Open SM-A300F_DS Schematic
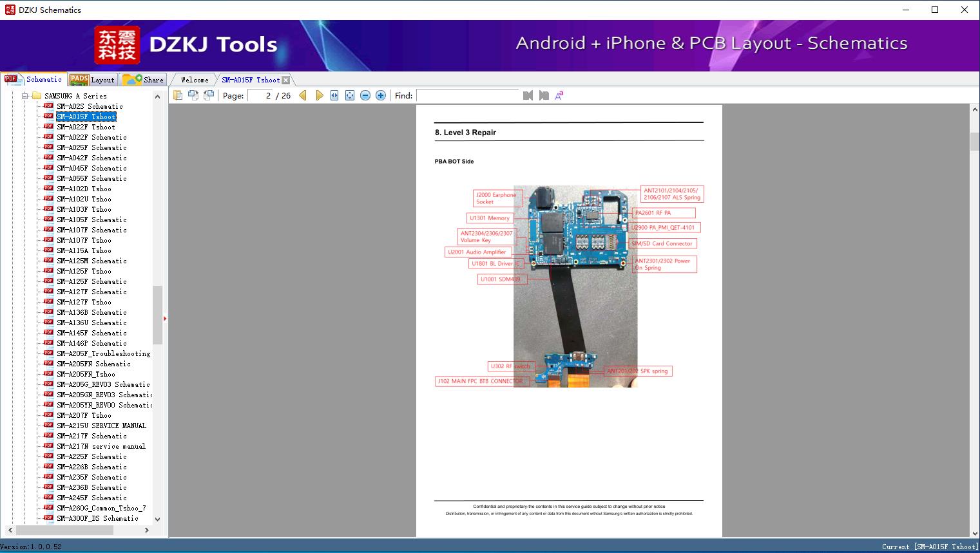 tap(97, 518)
